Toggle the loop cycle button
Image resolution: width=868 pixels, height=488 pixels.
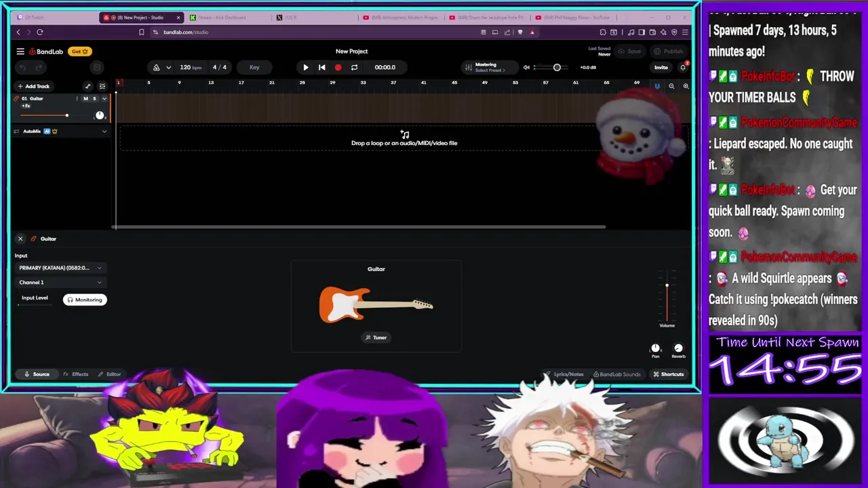coord(354,67)
